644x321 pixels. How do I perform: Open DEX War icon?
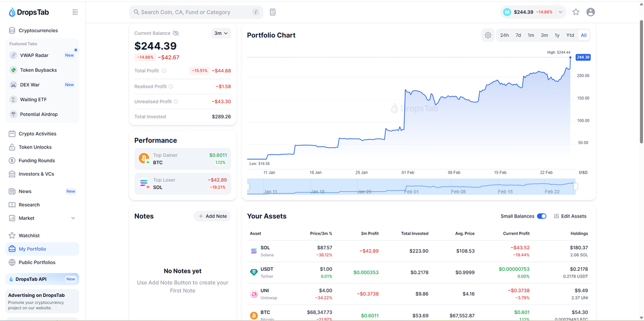pos(13,85)
